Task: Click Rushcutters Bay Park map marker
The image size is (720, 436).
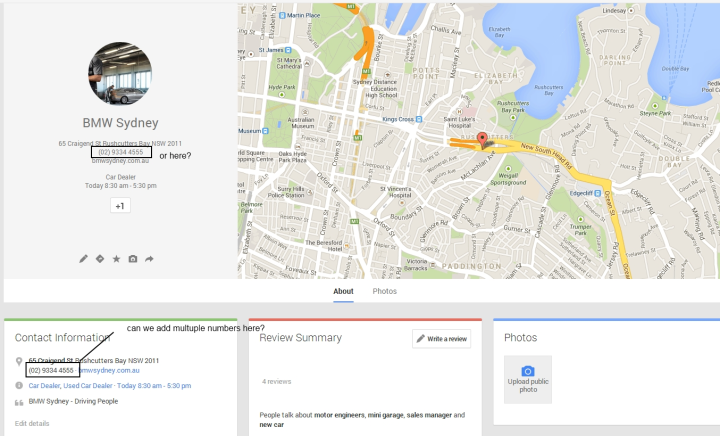Action: click(513, 117)
